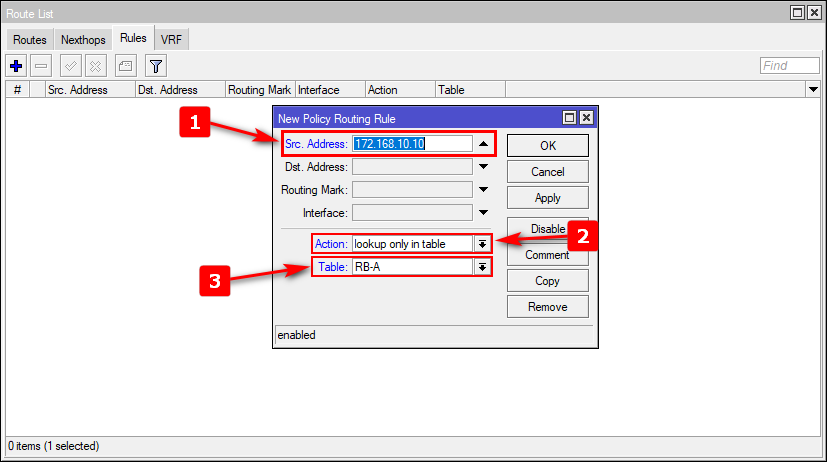
Task: Open the column list dropdown in table header
Action: point(812,90)
